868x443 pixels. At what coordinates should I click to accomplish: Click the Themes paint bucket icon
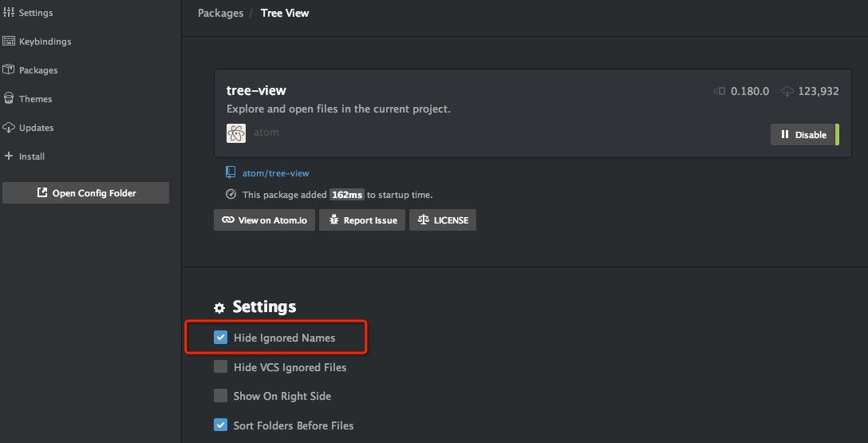[x=8, y=98]
